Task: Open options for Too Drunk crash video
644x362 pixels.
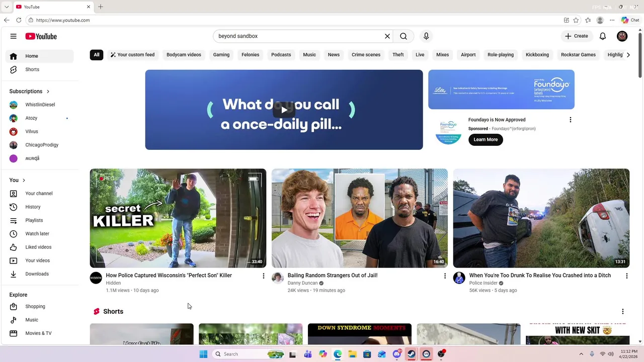Action: point(626,276)
